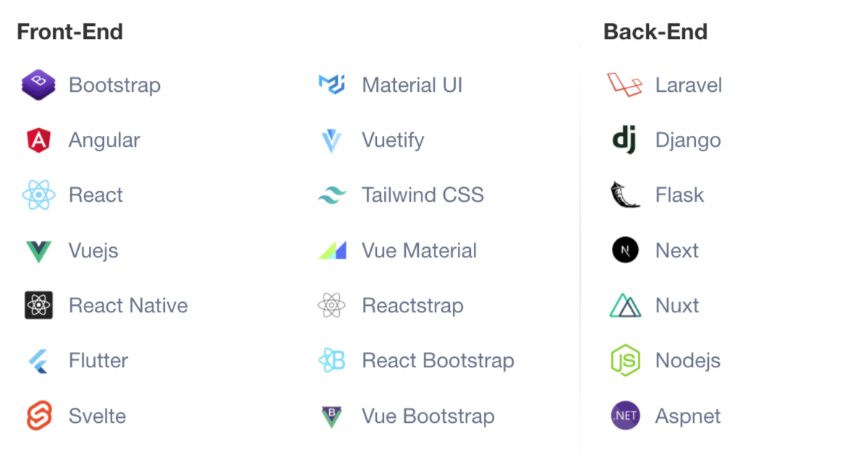The width and height of the screenshot is (868, 467).
Task: Select the Tailwind CSS wave icon
Action: pos(332,195)
